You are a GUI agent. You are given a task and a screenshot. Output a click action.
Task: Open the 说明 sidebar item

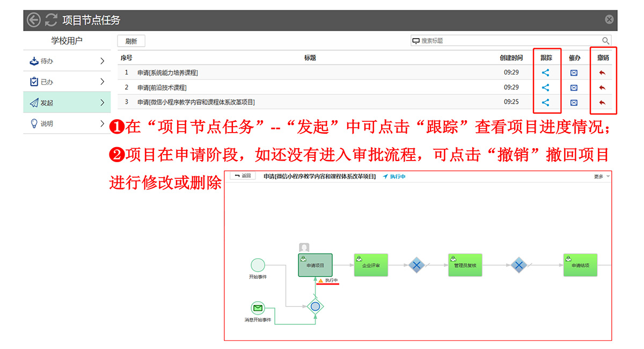click(67, 123)
